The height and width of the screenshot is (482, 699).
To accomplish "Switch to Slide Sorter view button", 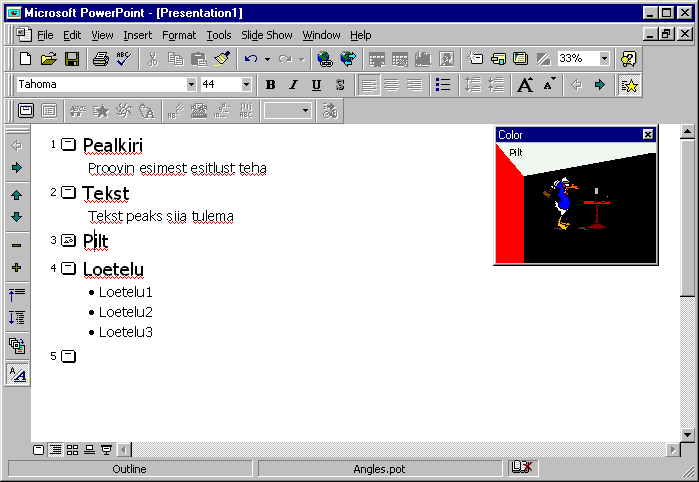I will [72, 450].
